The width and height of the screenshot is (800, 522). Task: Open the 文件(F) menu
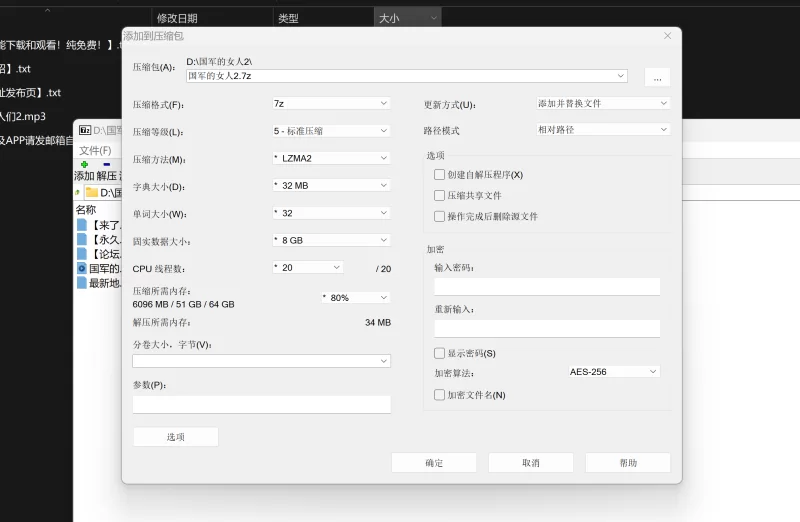95,150
